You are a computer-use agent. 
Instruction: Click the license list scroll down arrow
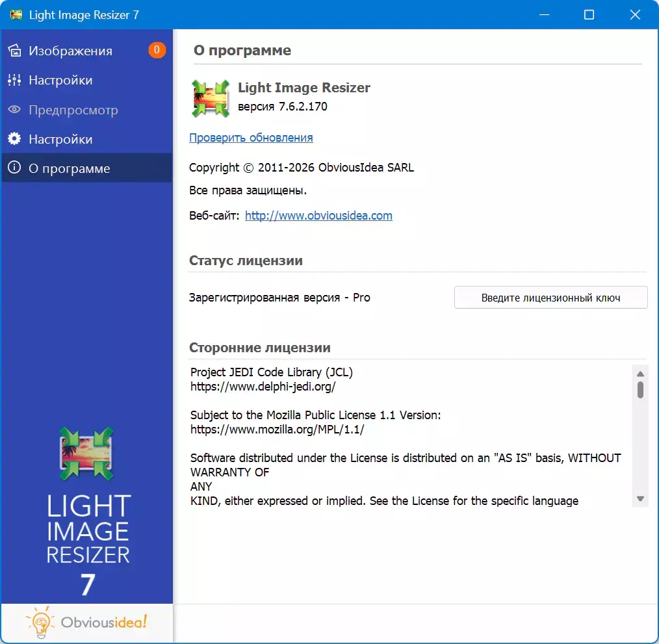click(640, 498)
